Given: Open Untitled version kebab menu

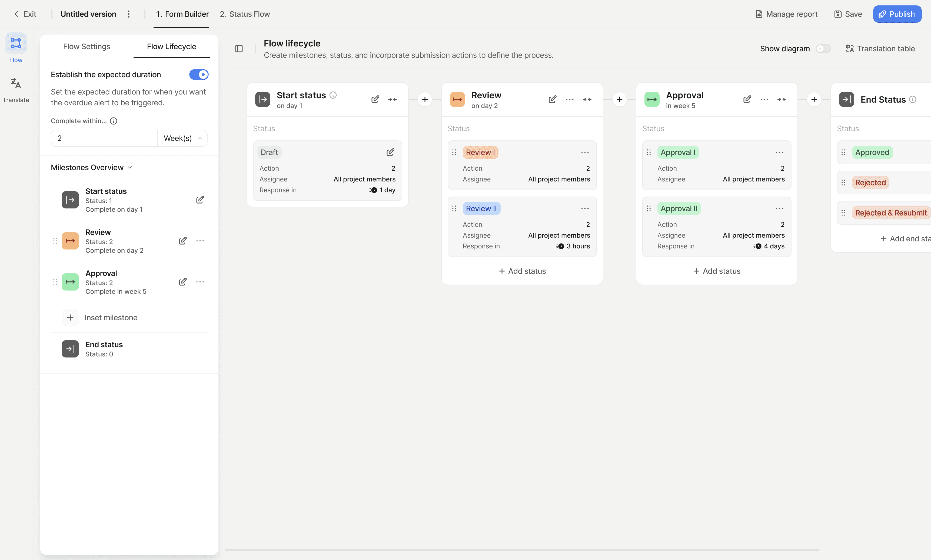Looking at the screenshot, I should [x=129, y=14].
